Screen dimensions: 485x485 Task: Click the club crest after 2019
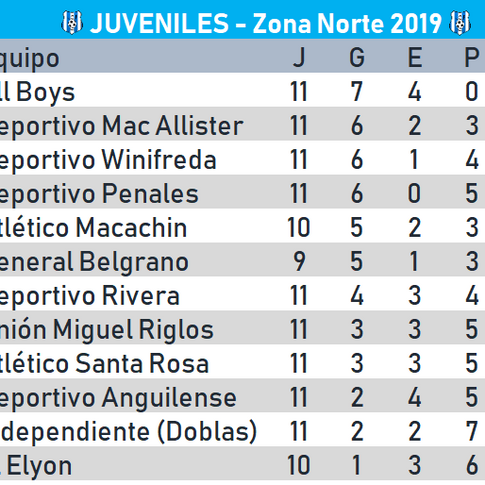(x=460, y=23)
